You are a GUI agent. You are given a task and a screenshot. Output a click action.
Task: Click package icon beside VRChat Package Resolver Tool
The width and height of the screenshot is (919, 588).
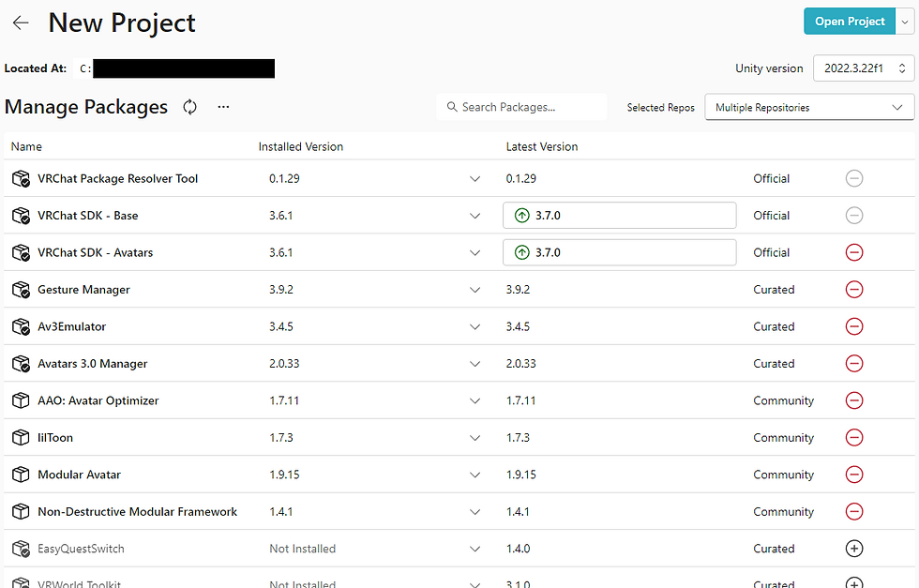tap(21, 179)
